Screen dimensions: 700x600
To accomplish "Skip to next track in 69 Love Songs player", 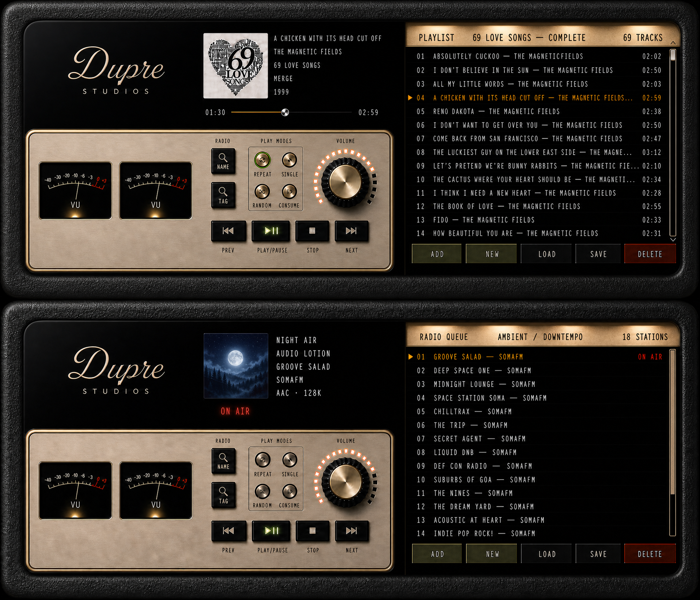I will (x=351, y=231).
